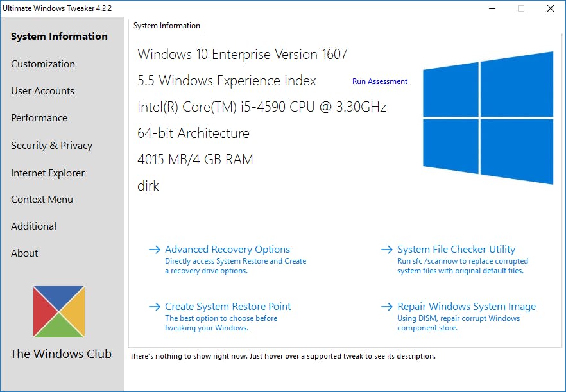The height and width of the screenshot is (392, 566).
Task: Launch System File Checker Utility
Action: pyautogui.click(x=456, y=250)
